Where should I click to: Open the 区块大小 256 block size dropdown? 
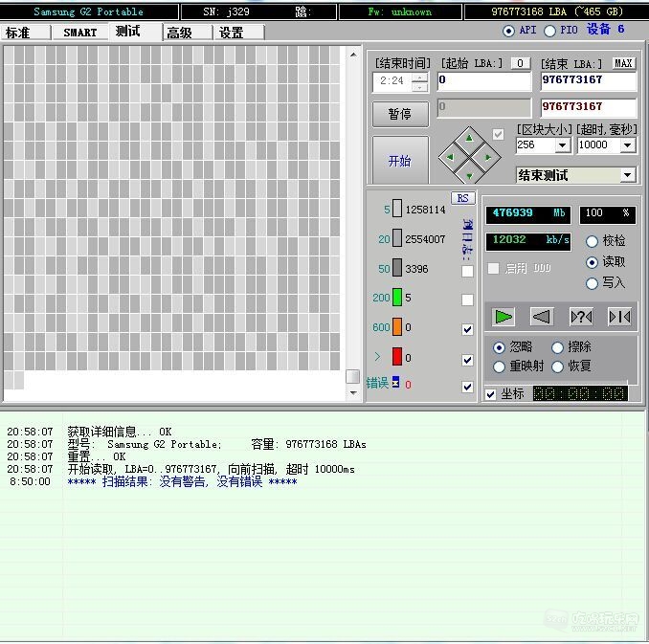tap(562, 145)
